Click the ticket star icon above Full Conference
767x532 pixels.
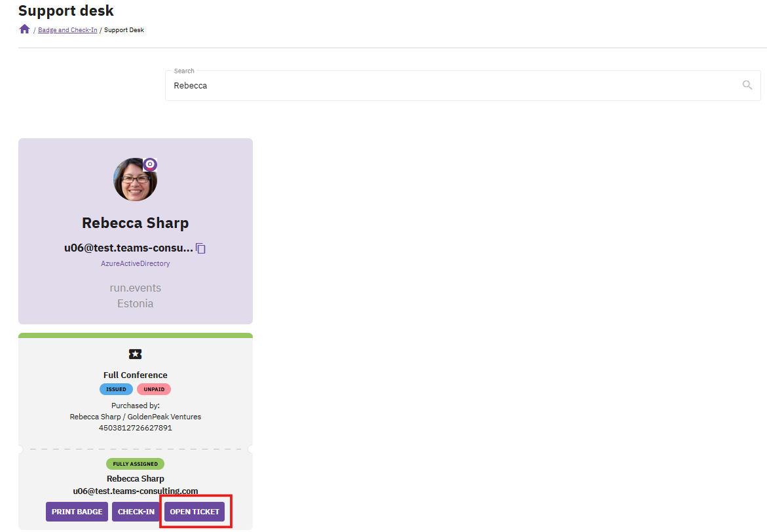[x=135, y=354]
